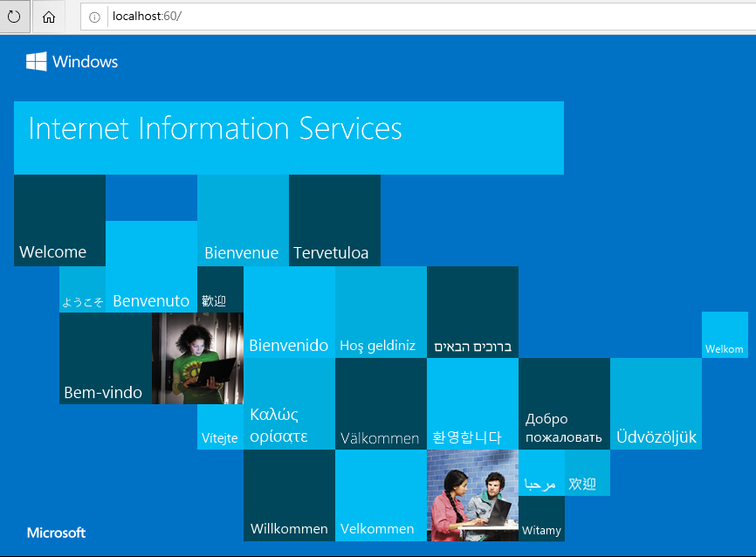Click the Добро пожаловать tile
The height and width of the screenshot is (557, 756).
coord(565,403)
